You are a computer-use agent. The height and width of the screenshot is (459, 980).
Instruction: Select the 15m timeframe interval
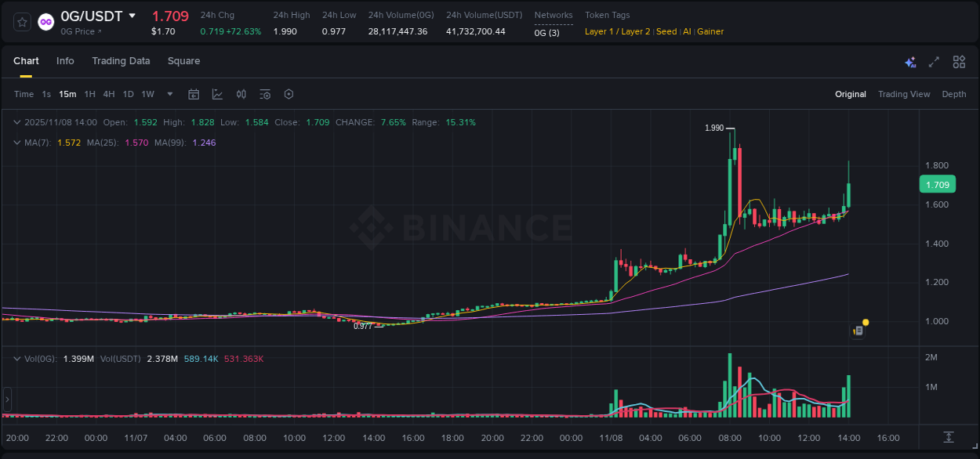point(67,93)
